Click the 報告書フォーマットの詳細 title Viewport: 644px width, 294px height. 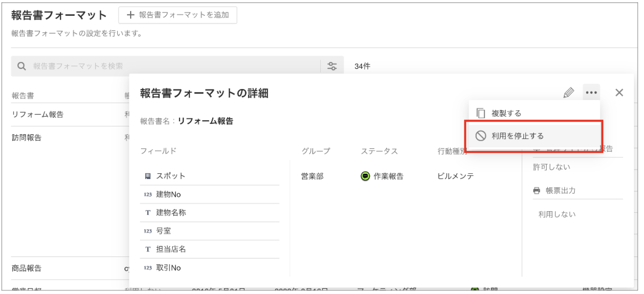coord(204,93)
